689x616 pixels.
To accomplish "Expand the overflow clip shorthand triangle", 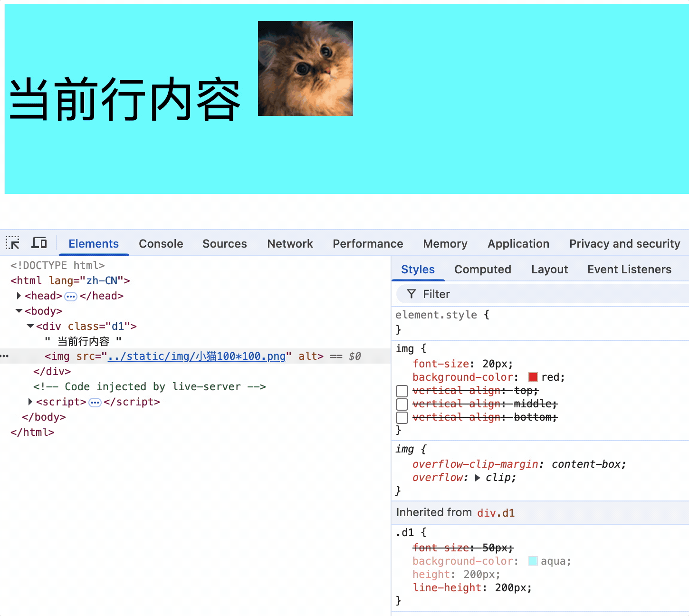I will 478,478.
